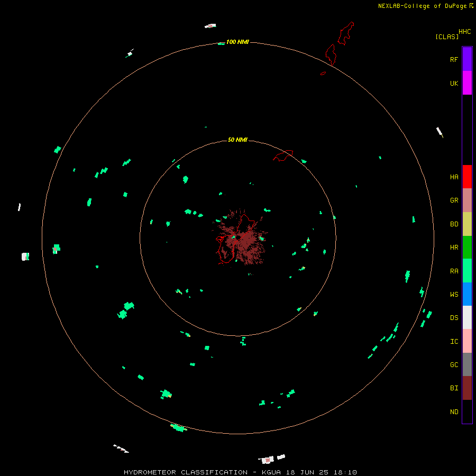The height and width of the screenshot is (476, 476).
Task: Click the HHC product label
Action: click(465, 32)
